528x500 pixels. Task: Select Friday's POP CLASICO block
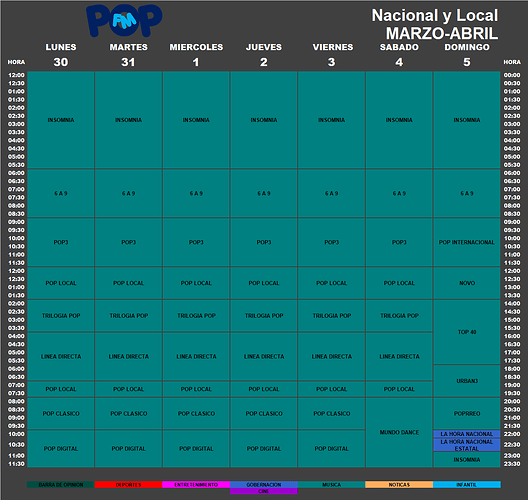331,413
